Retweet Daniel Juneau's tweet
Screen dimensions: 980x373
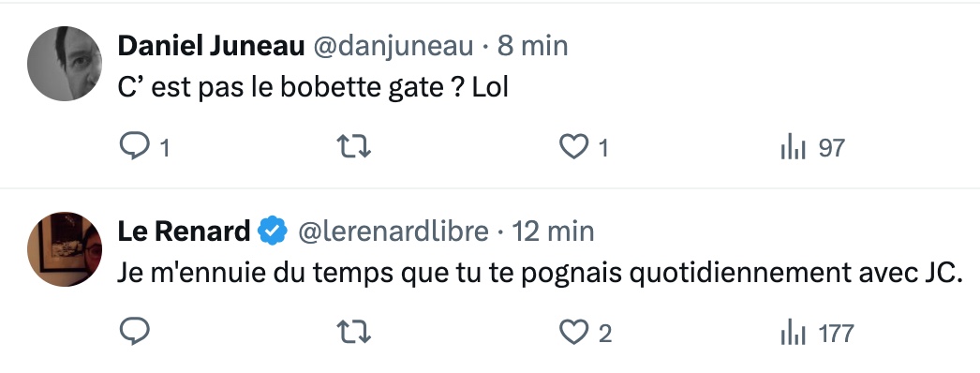coord(354,147)
